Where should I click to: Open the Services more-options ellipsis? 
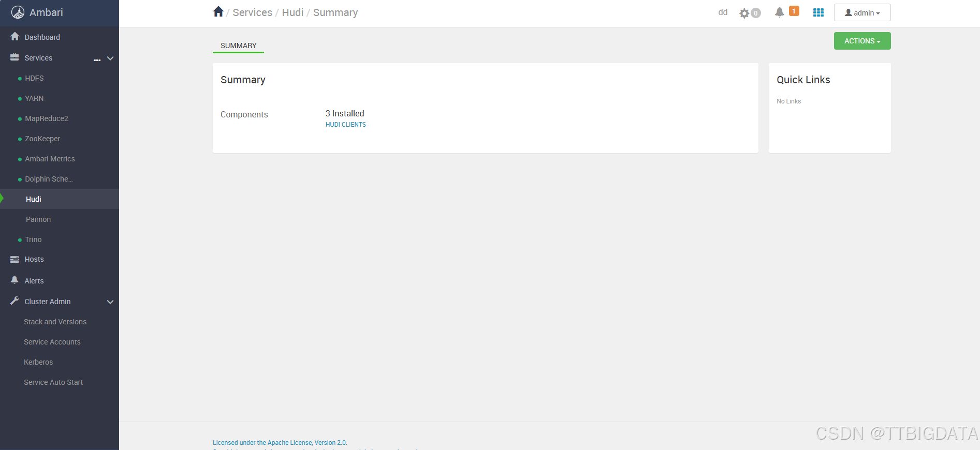tap(97, 60)
